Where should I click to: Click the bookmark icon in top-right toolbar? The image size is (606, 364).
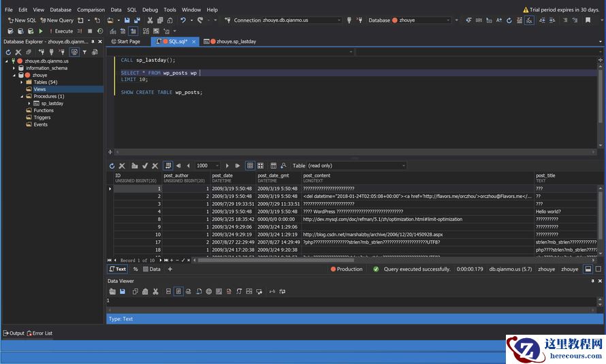tap(588, 20)
